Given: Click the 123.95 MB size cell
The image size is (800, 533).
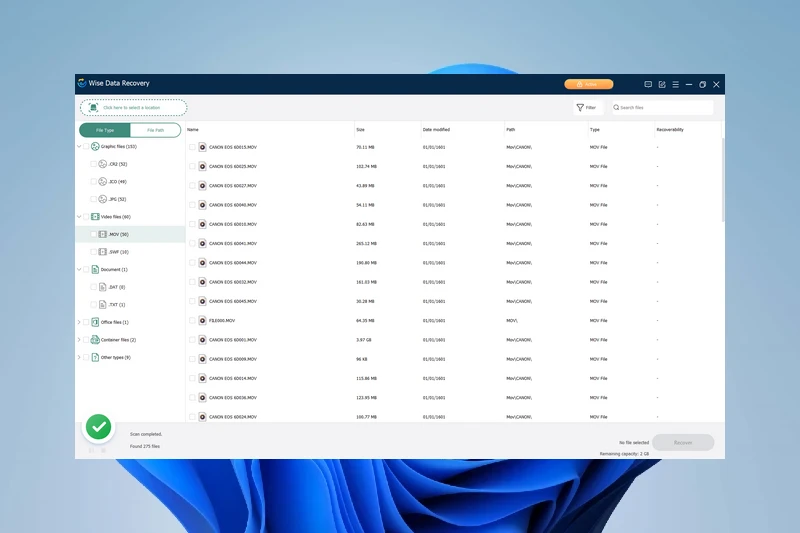Looking at the screenshot, I should 366,398.
